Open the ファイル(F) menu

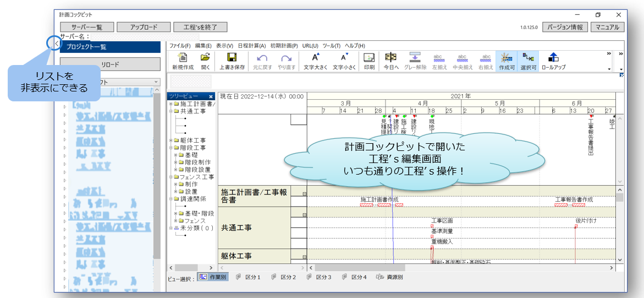pyautogui.click(x=180, y=46)
